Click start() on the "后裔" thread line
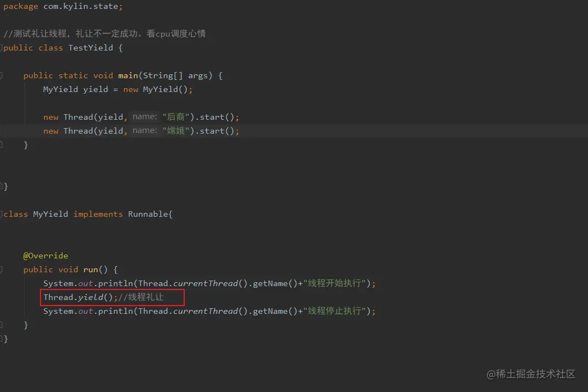The height and width of the screenshot is (392, 588). 217,118
